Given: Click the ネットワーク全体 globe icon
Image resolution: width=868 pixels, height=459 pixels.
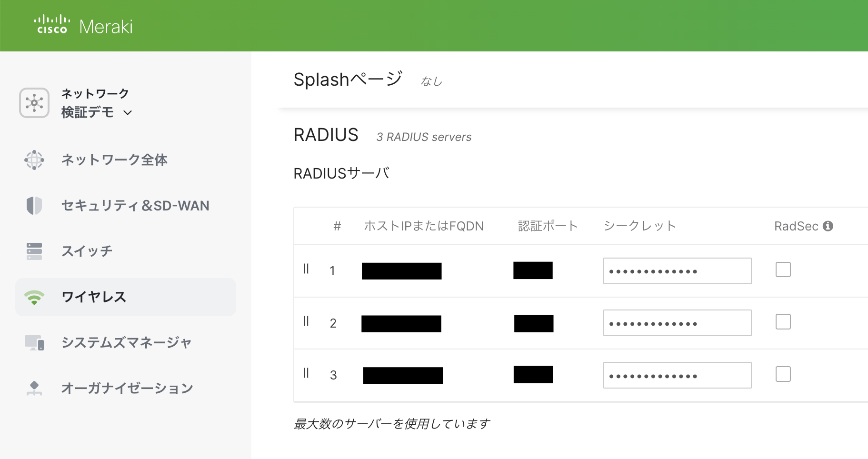Looking at the screenshot, I should tap(34, 160).
